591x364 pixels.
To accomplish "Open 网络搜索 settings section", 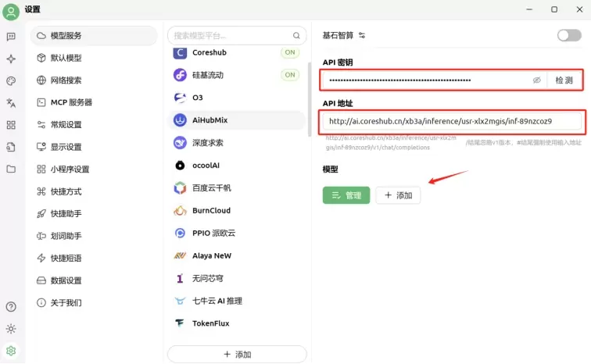I will tap(66, 80).
